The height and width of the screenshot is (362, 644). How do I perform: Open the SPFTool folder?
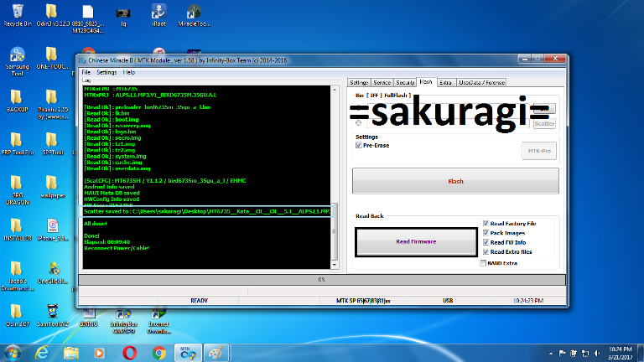pyautogui.click(x=53, y=143)
